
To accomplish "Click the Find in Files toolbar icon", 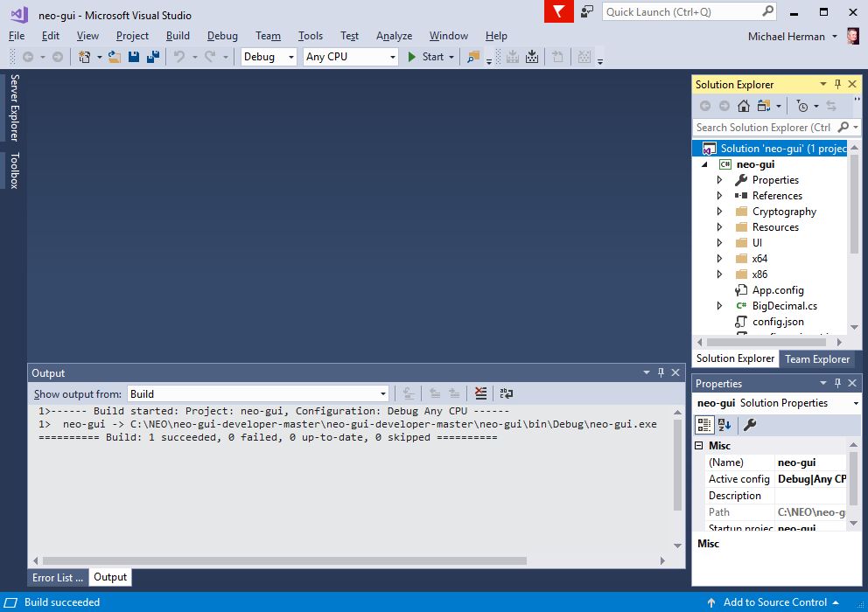I will tap(473, 57).
